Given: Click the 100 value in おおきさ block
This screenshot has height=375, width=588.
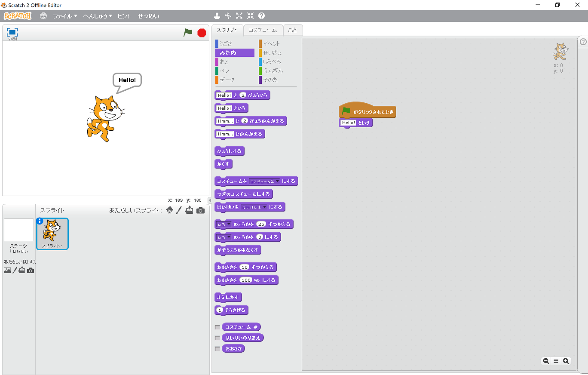Looking at the screenshot, I should coord(246,280).
